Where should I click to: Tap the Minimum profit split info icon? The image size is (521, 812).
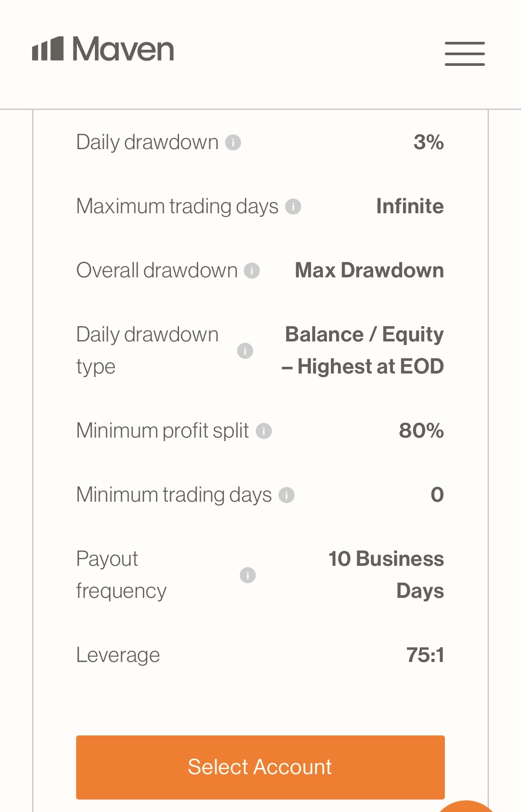pyautogui.click(x=264, y=431)
